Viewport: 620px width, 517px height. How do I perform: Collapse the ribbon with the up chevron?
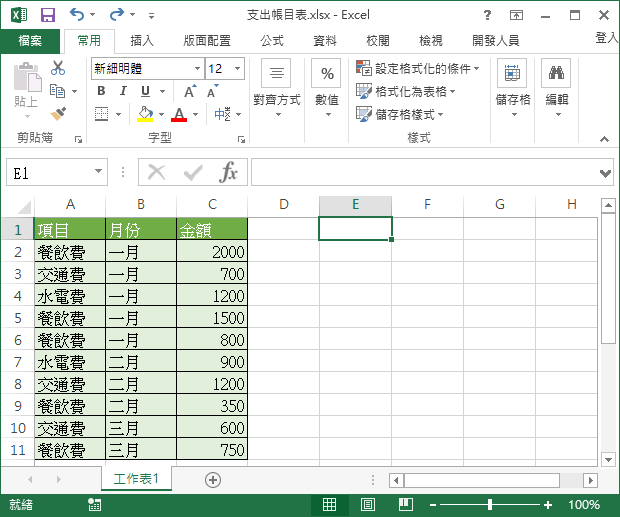(604, 139)
